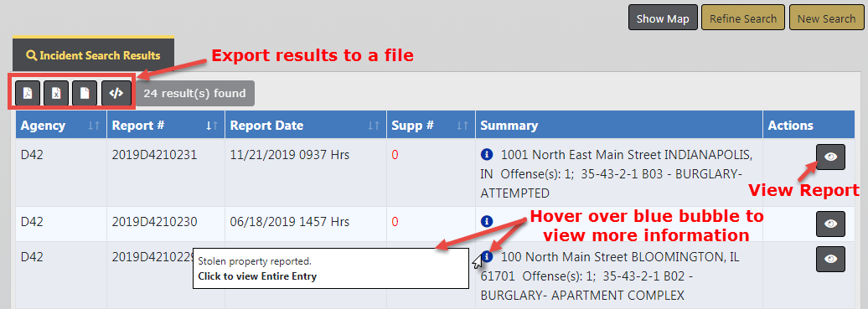Export results as plain document file
Viewport: 868px width, 309px height.
pos(85,93)
